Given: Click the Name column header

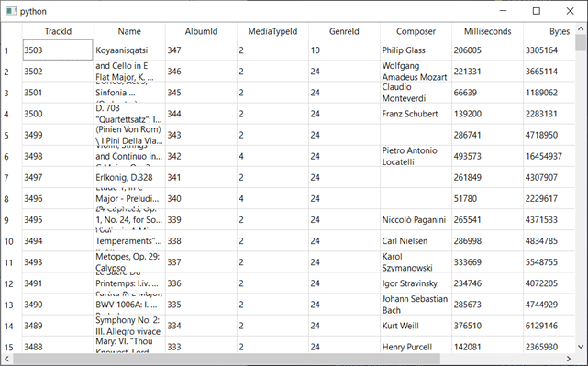Looking at the screenshot, I should 129,31.
